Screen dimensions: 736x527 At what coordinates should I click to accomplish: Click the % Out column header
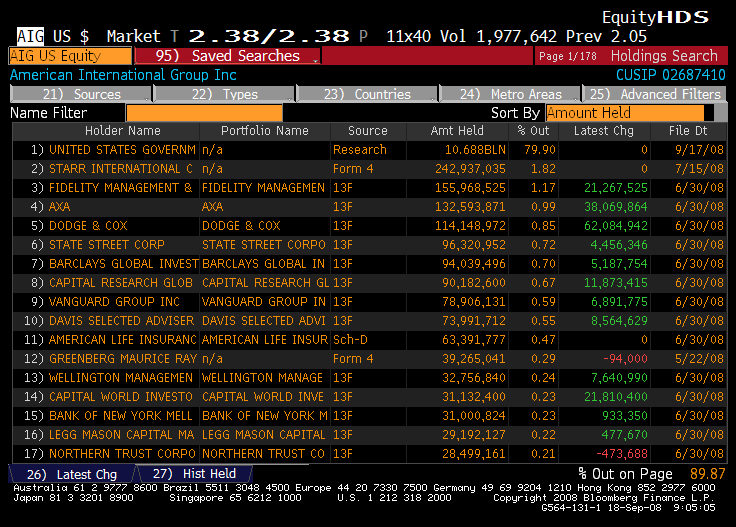(533, 131)
